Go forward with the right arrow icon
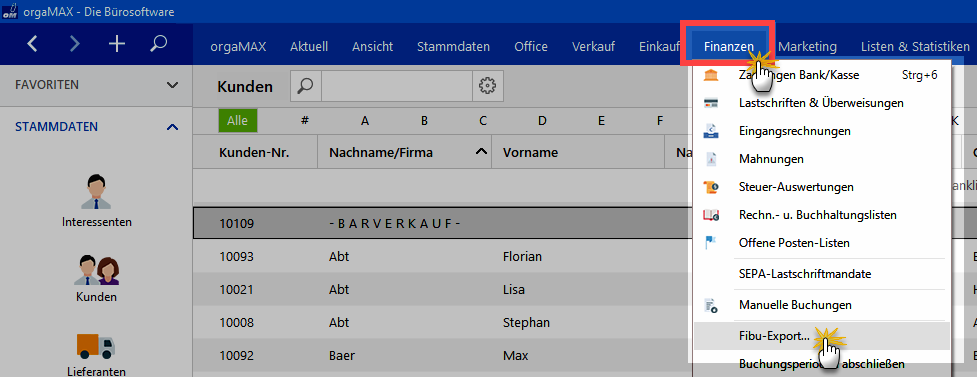 click(75, 44)
